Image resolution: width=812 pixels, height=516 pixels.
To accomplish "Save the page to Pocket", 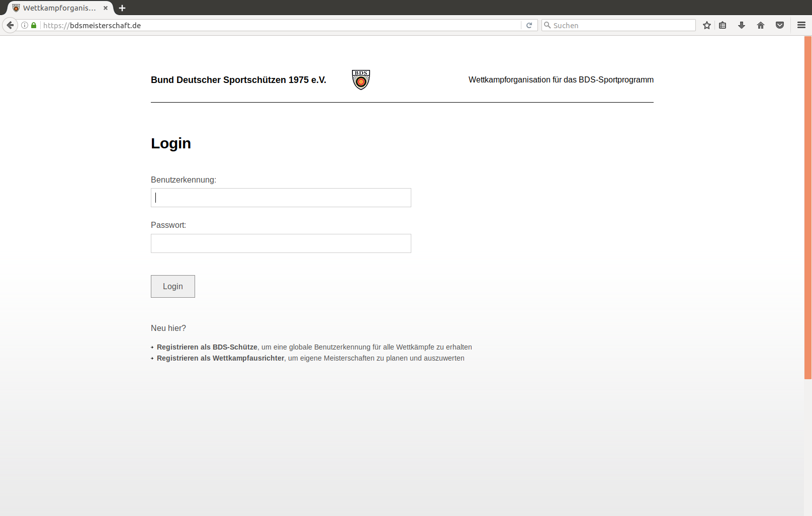I will pos(779,25).
